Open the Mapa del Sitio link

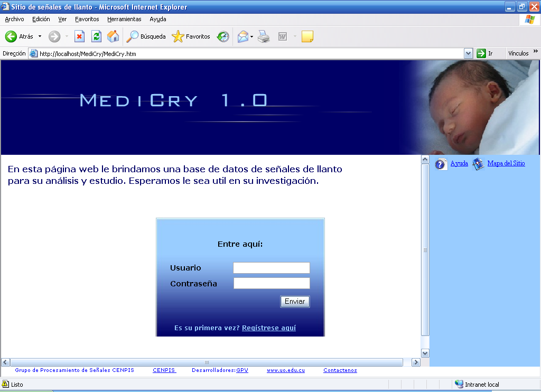[x=506, y=163]
